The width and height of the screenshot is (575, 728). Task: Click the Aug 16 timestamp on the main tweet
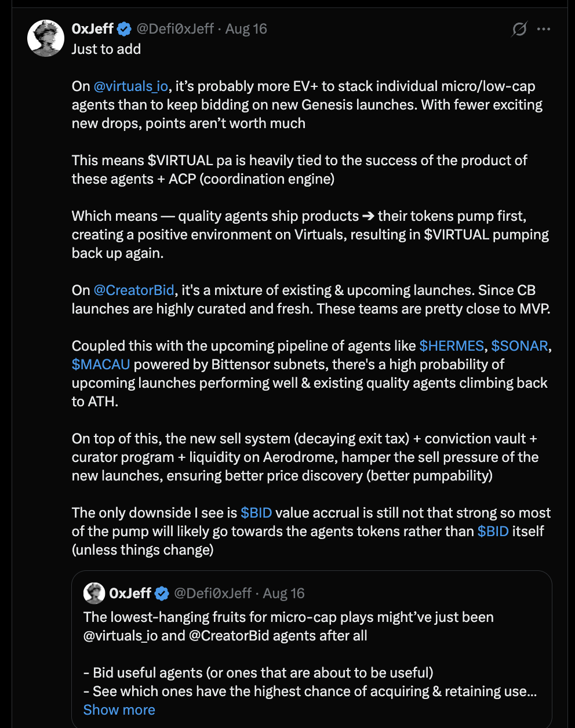coord(246,28)
